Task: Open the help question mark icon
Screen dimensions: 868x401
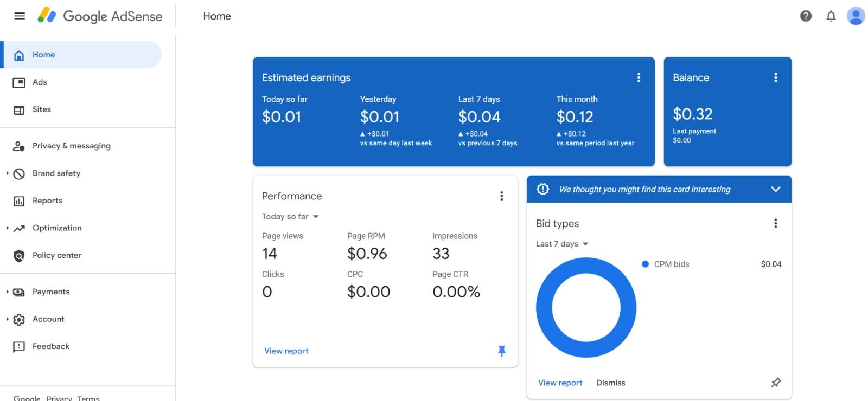Action: click(806, 16)
